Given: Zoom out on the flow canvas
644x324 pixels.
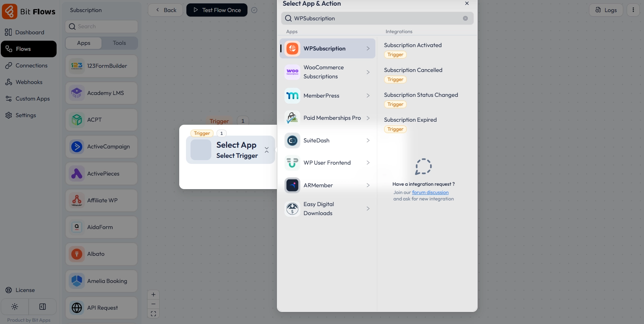Looking at the screenshot, I should click(154, 304).
